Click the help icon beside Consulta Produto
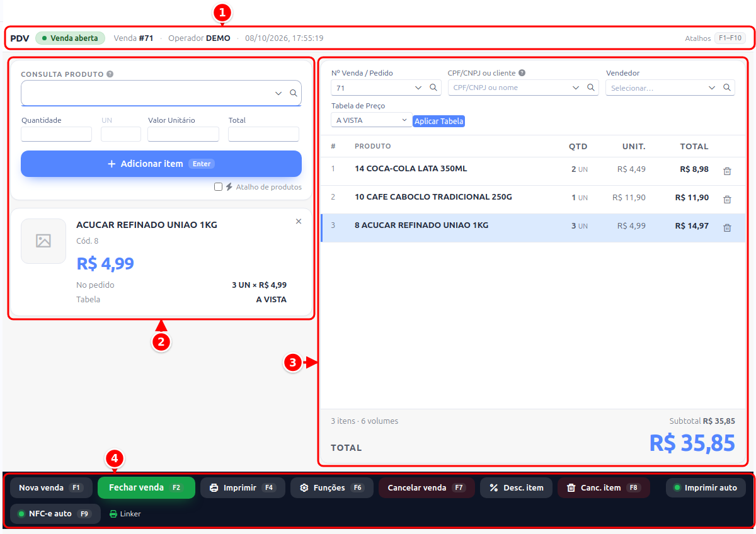The image size is (756, 534). (x=110, y=74)
